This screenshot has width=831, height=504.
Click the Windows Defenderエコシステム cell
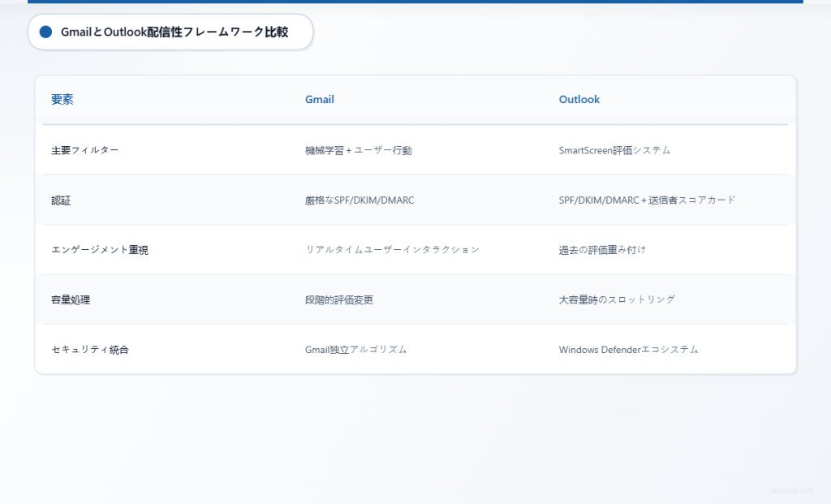(629, 349)
